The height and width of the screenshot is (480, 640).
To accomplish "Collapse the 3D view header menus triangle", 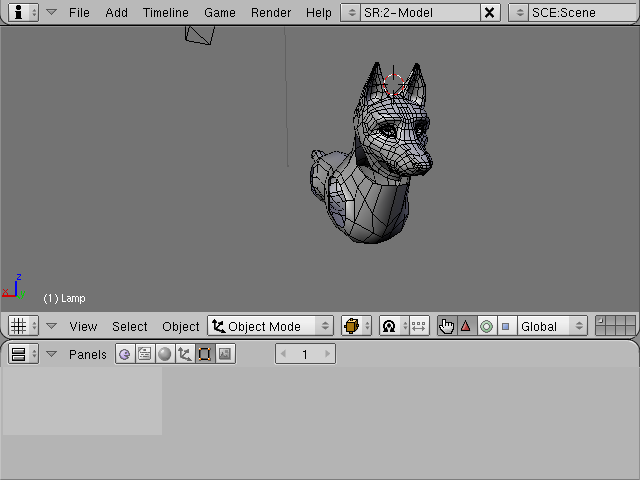I will coord(51,326).
